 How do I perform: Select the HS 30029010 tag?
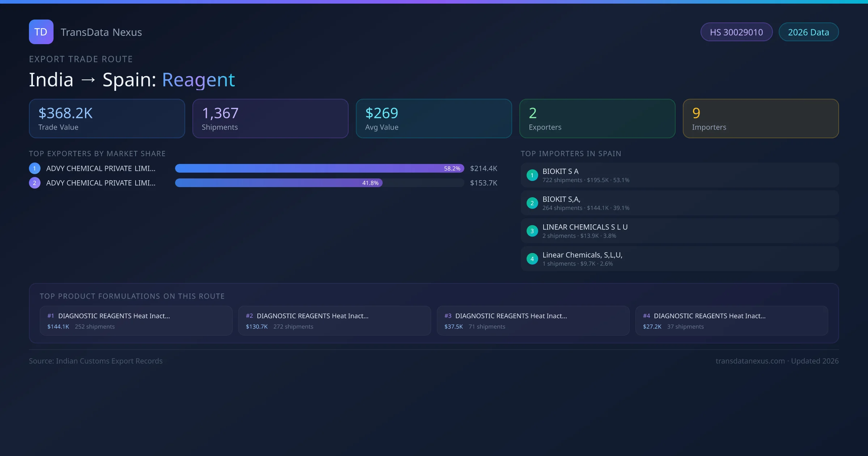click(736, 32)
